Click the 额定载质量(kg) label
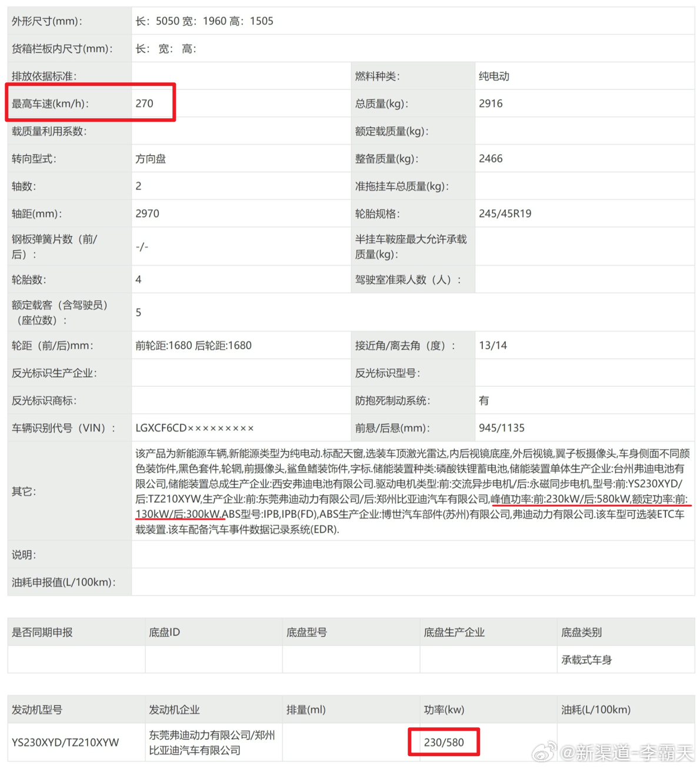Image resolution: width=700 pixels, height=769 pixels. 392,132
